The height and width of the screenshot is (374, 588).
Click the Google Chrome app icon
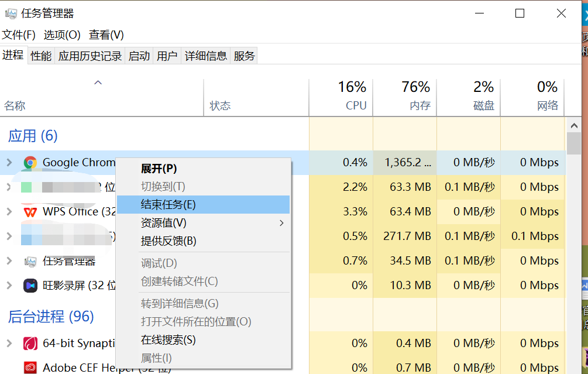click(x=30, y=163)
